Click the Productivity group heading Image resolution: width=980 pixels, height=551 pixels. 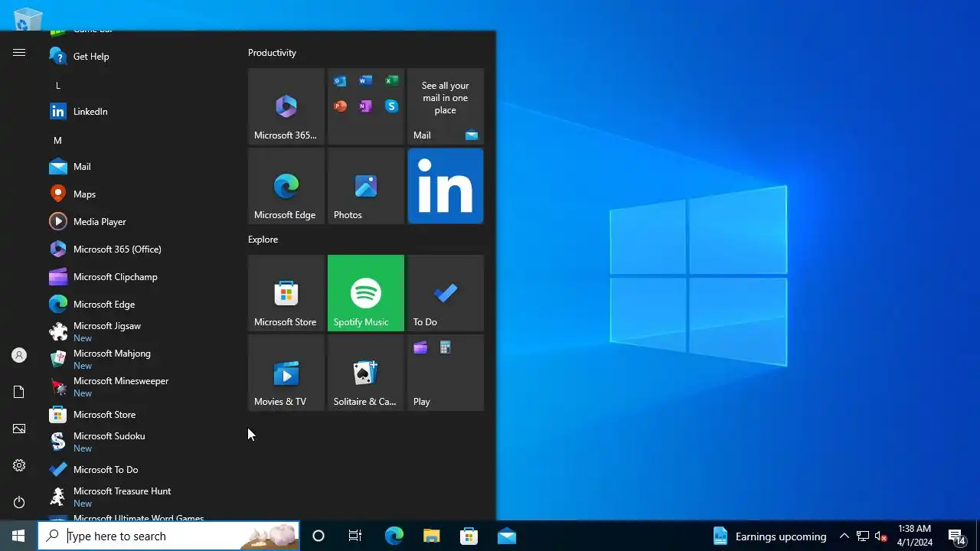[272, 53]
